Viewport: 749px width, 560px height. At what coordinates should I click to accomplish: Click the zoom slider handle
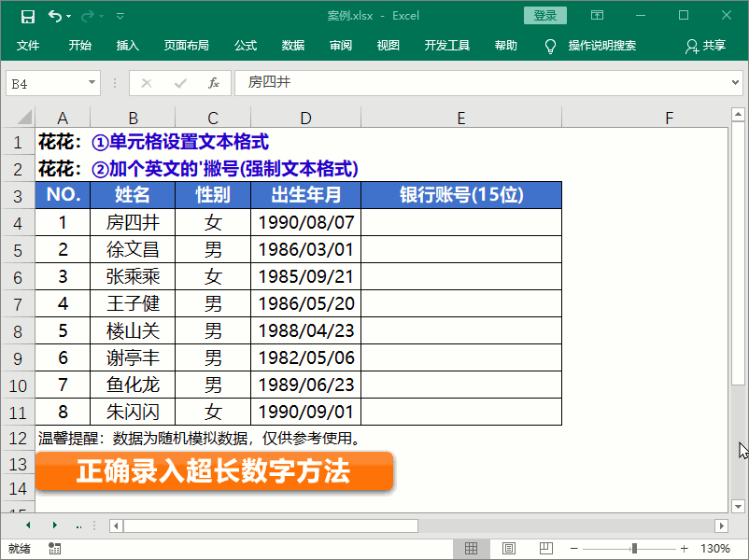click(x=634, y=549)
